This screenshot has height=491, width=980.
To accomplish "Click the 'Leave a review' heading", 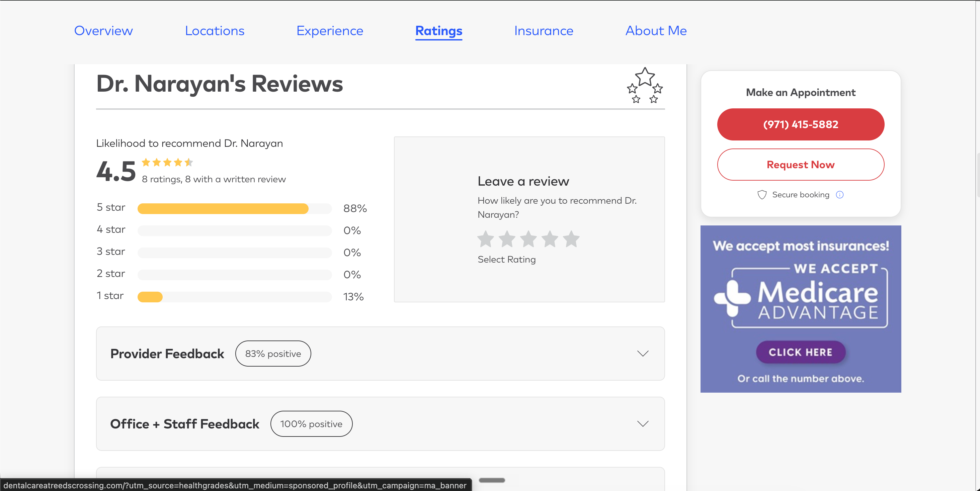I will (523, 181).
